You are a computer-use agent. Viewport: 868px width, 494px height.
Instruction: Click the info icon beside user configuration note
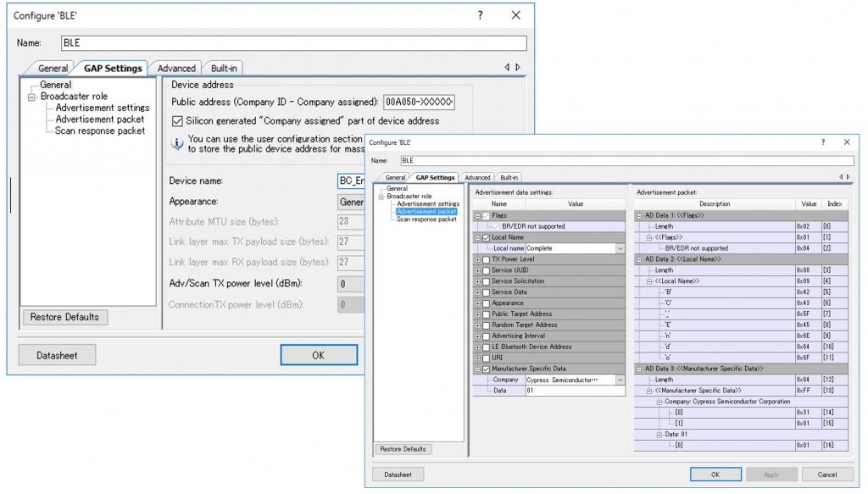pyautogui.click(x=177, y=144)
